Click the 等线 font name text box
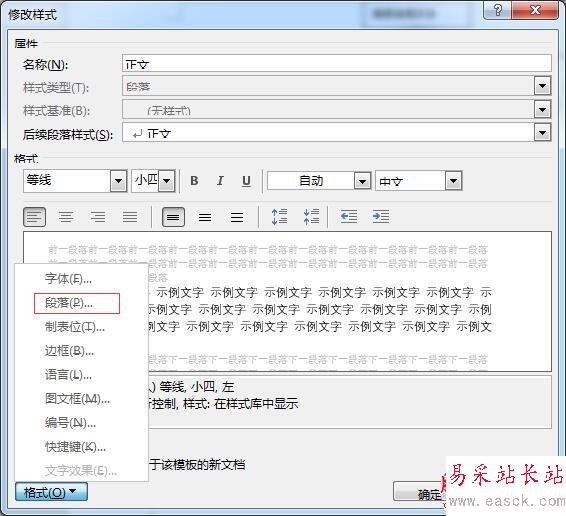This screenshot has height=516, width=566. pyautogui.click(x=67, y=181)
